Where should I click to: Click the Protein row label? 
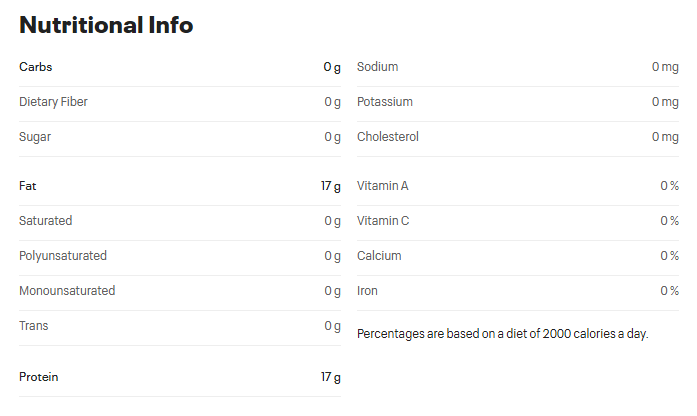tap(39, 377)
